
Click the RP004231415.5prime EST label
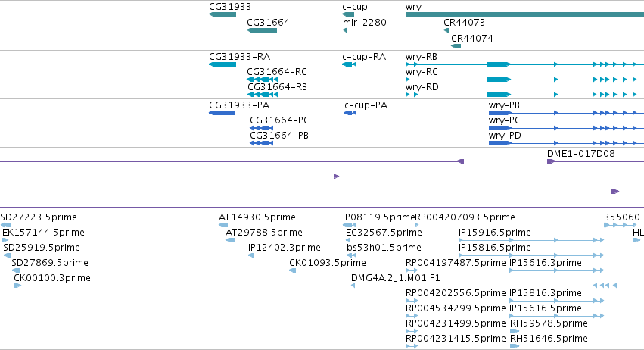456,339
